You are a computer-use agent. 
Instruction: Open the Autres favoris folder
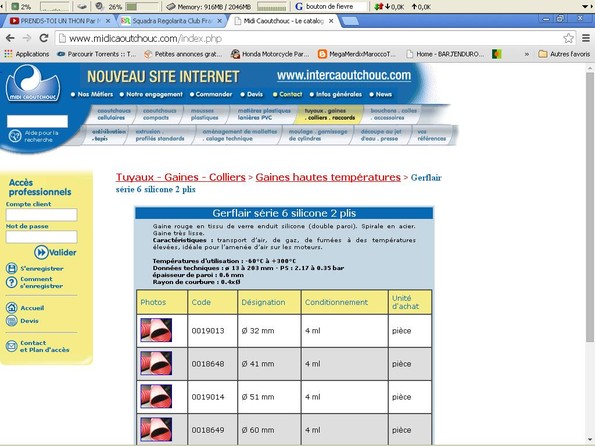(564, 54)
